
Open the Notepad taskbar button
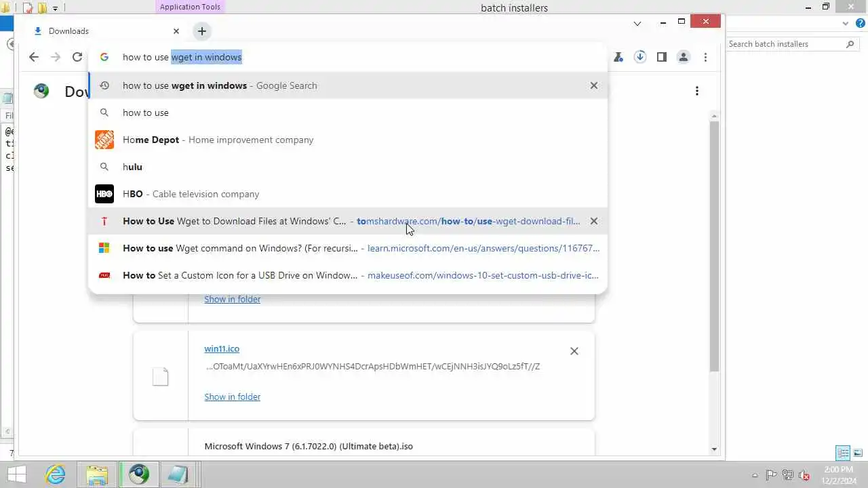point(178,474)
